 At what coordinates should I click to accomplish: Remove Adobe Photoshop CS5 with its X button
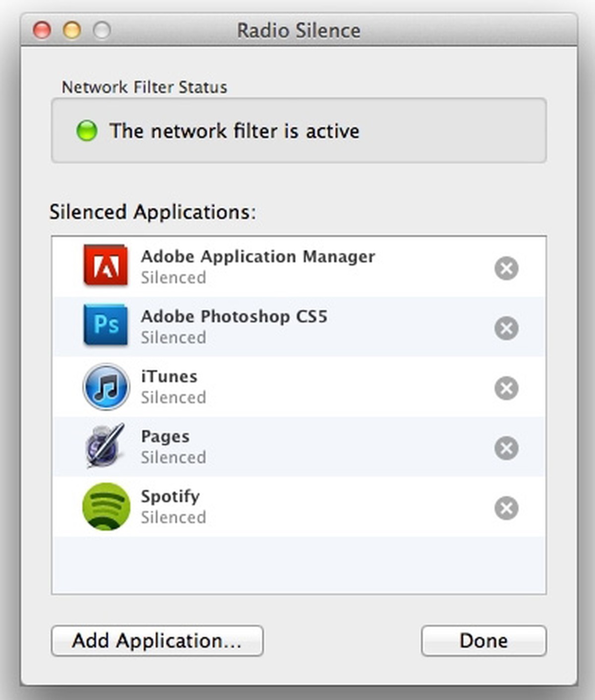[506, 328]
